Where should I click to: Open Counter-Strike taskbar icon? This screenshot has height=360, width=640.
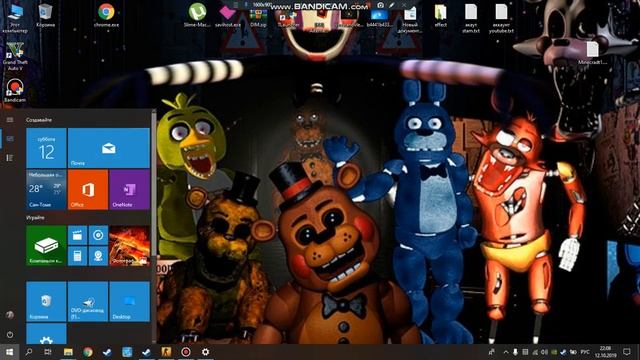pos(166,352)
